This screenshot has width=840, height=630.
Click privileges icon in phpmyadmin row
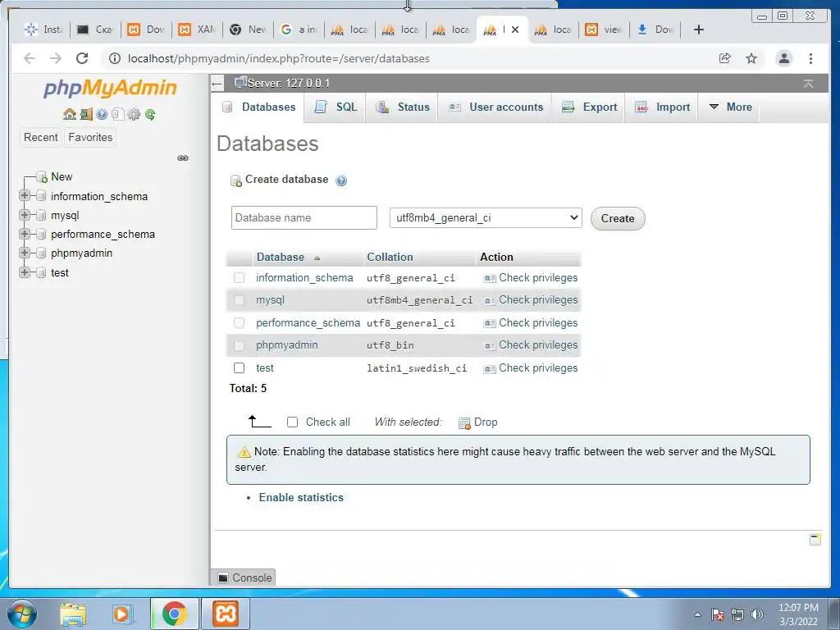[x=490, y=346]
